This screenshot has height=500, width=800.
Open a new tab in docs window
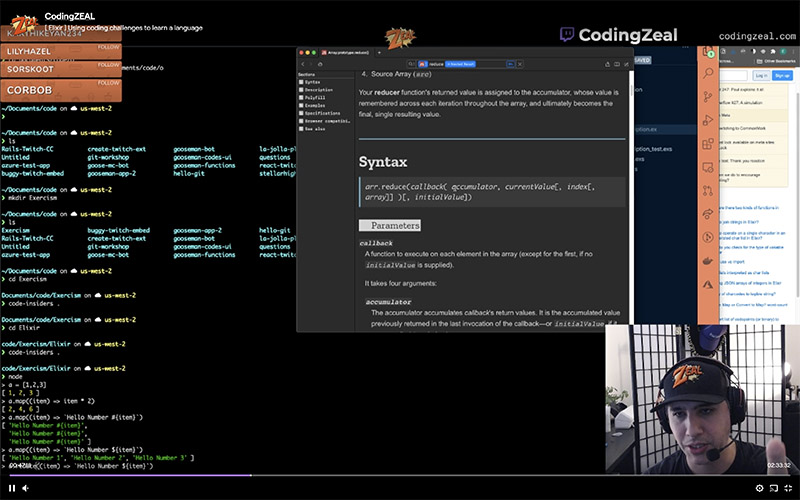379,53
